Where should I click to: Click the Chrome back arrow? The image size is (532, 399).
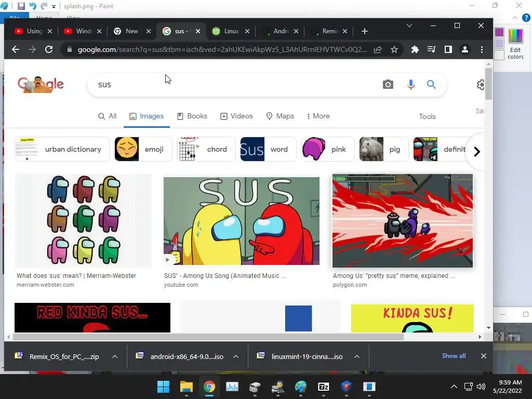coord(15,49)
